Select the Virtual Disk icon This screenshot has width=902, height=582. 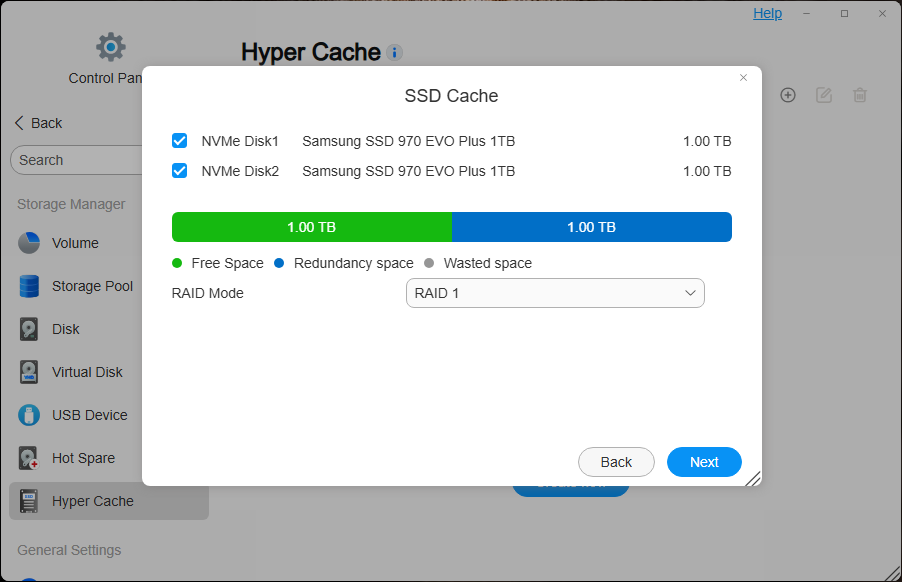tap(30, 372)
